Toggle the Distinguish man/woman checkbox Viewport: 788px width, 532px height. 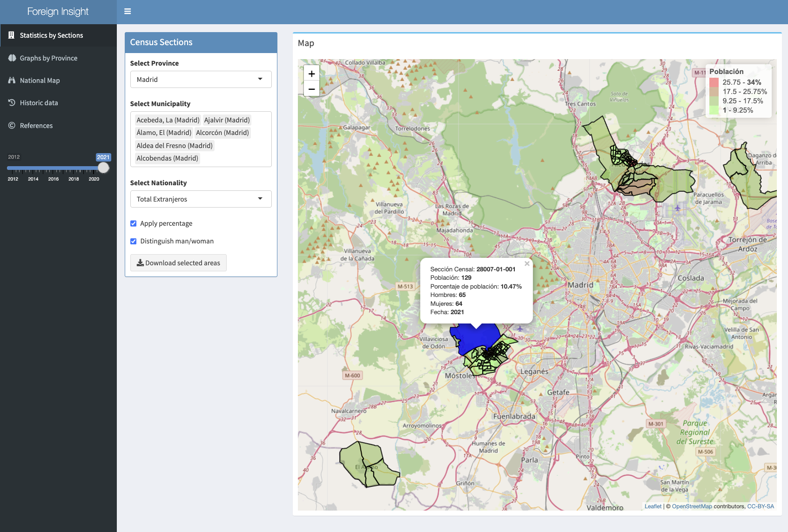(134, 241)
